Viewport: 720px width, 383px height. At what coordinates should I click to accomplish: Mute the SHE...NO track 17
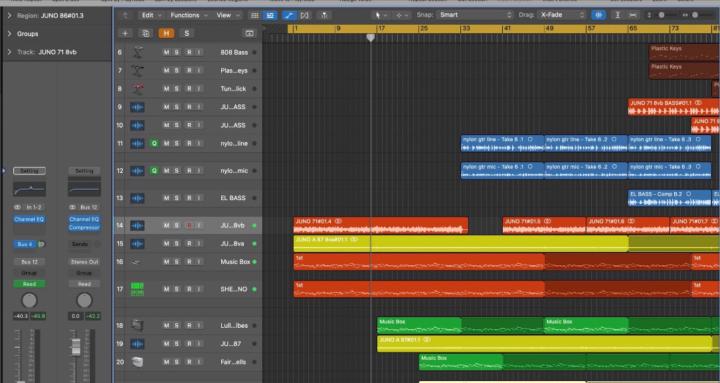pyautogui.click(x=166, y=289)
